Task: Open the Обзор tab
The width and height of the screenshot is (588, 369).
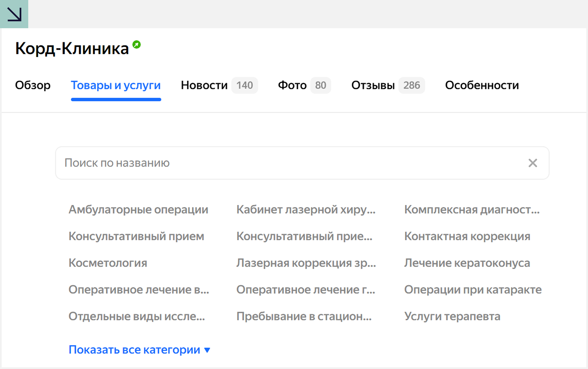Action: 33,85
